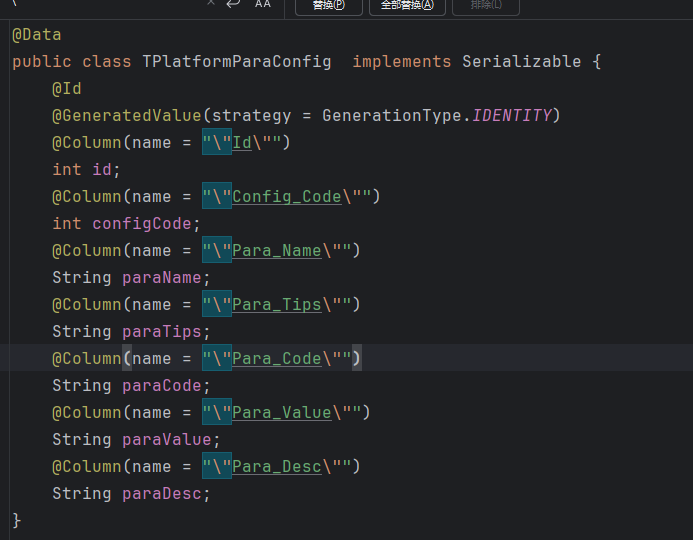693x540 pixels.
Task: Click the paraDesc field name
Action: pyautogui.click(x=162, y=493)
